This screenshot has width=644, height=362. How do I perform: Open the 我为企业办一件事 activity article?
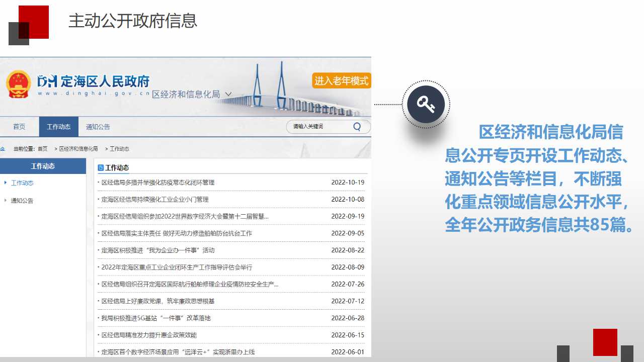click(158, 250)
